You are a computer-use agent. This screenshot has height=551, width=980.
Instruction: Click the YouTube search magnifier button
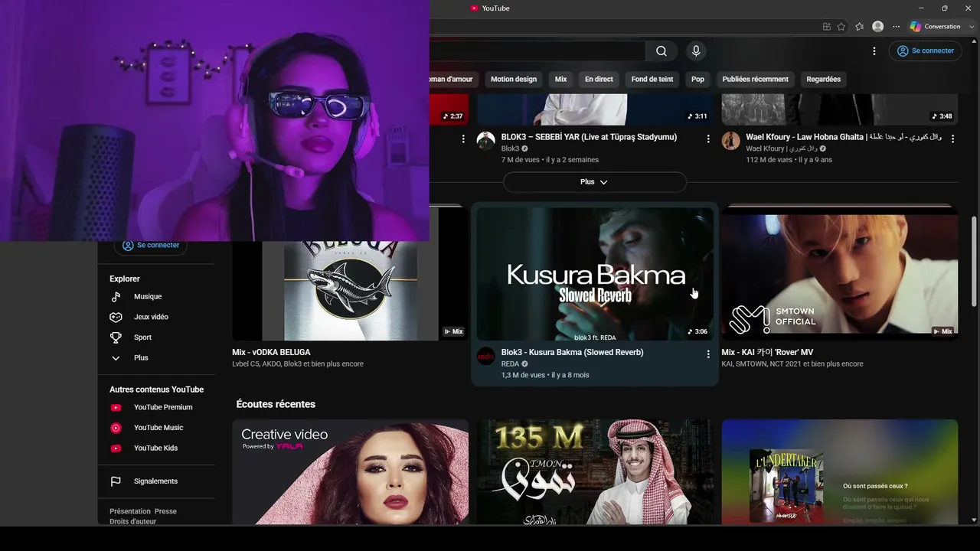(661, 51)
